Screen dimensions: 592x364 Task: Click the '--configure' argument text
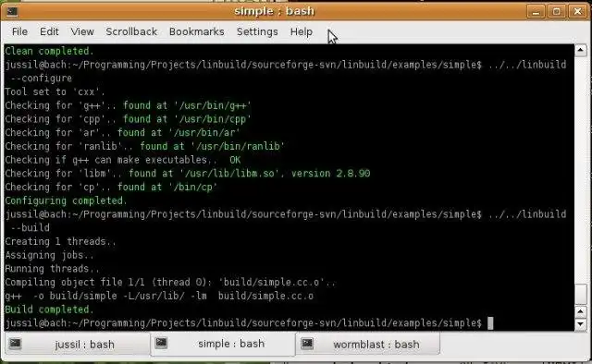coord(41,79)
